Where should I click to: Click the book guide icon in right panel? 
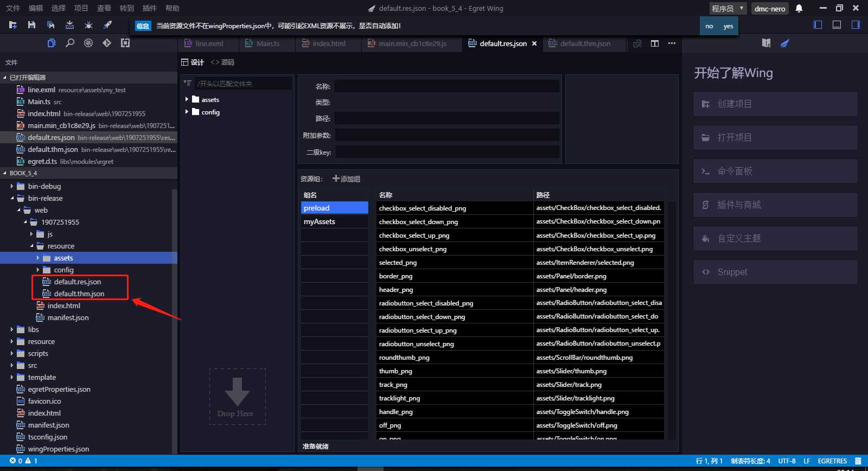tap(767, 43)
